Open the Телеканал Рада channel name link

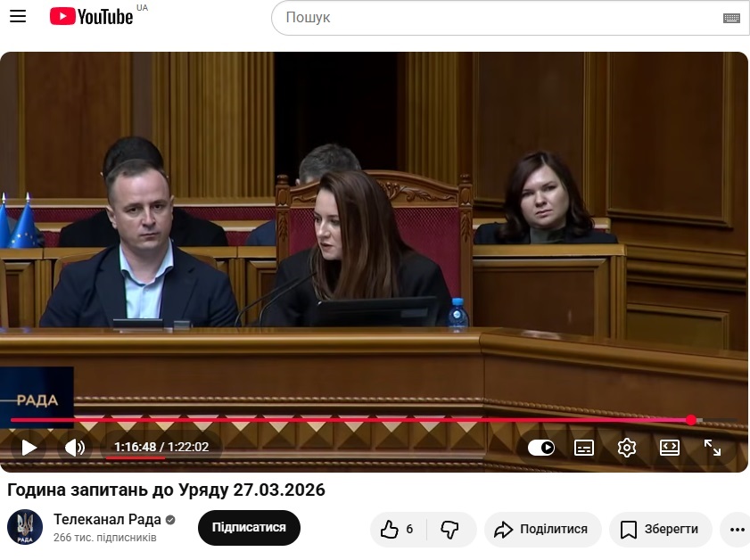[x=107, y=520]
